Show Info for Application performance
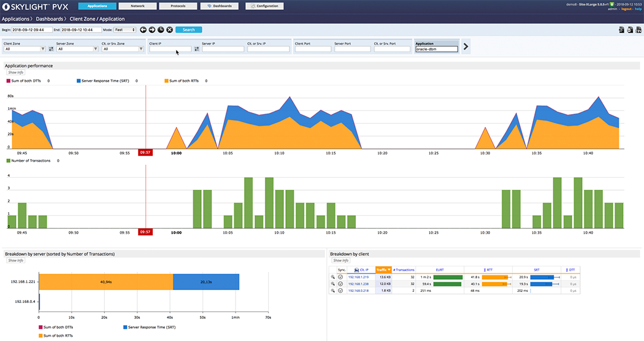Image resolution: width=644 pixels, height=341 pixels. [x=15, y=72]
